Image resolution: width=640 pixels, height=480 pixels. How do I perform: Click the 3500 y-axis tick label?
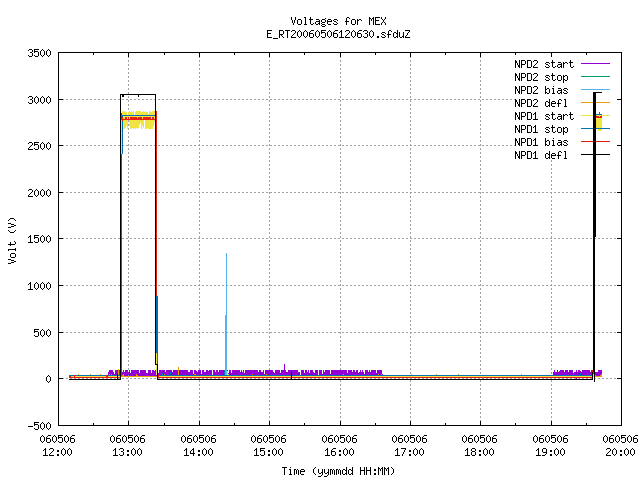(x=40, y=53)
